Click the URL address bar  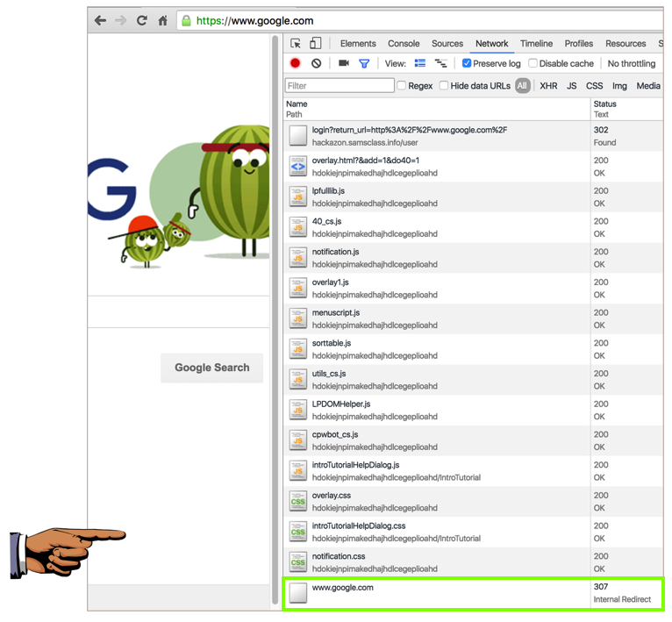click(x=420, y=20)
